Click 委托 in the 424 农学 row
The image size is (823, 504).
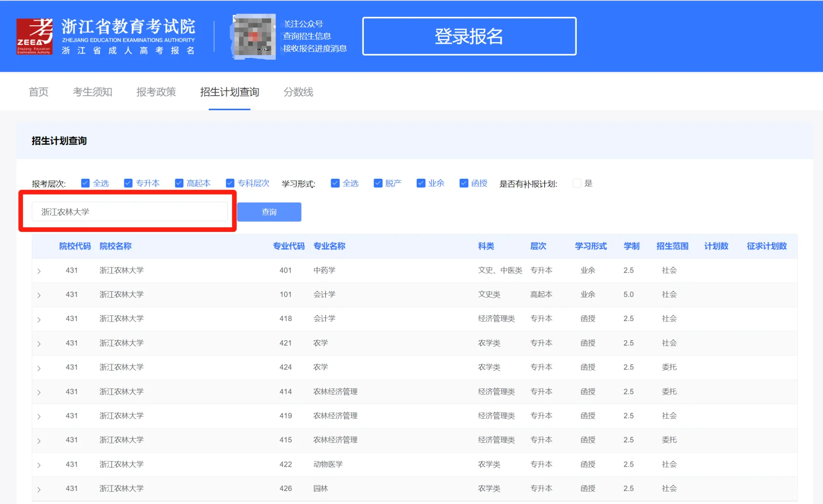coord(669,367)
